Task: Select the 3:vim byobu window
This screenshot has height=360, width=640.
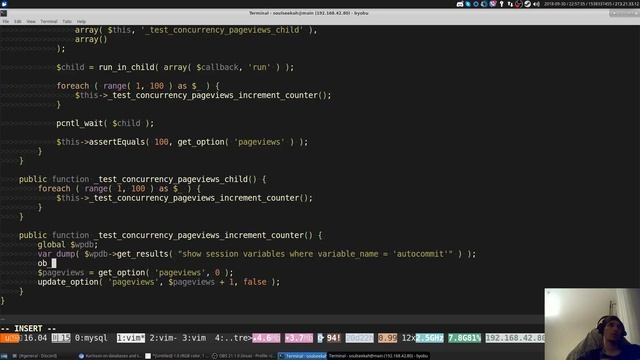Action: point(194,338)
